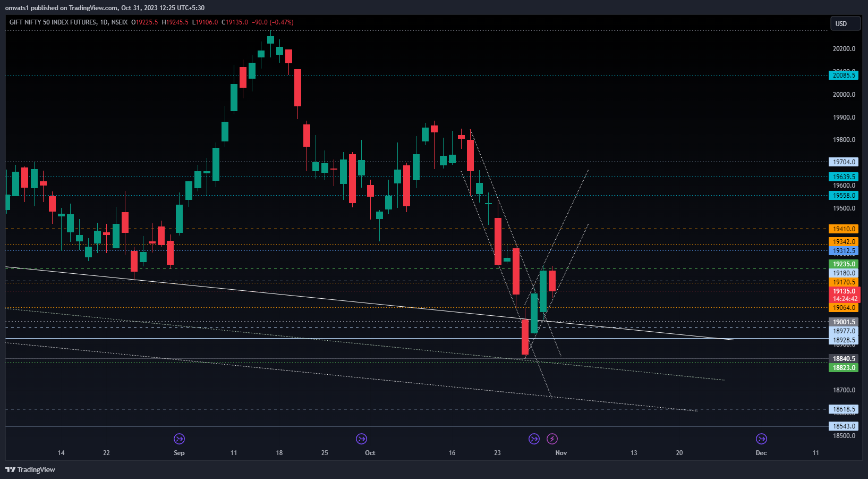868x479 pixels.
Task: Select the 19170.5 orange price label
Action: (844, 282)
